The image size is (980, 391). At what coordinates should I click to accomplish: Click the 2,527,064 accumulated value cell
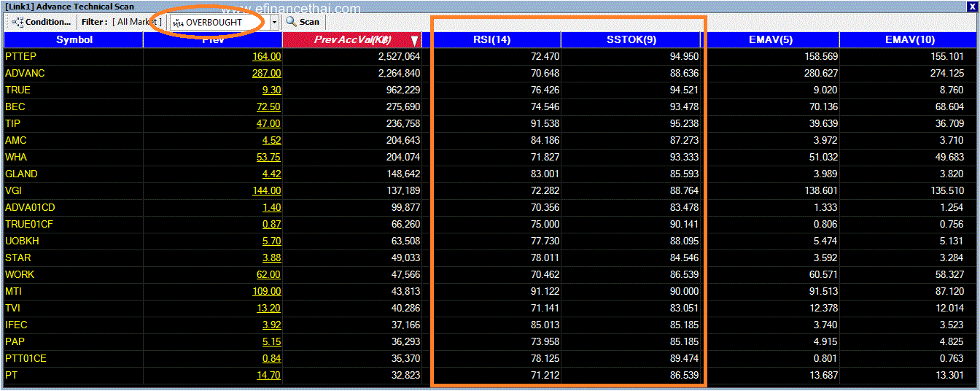pyautogui.click(x=399, y=56)
